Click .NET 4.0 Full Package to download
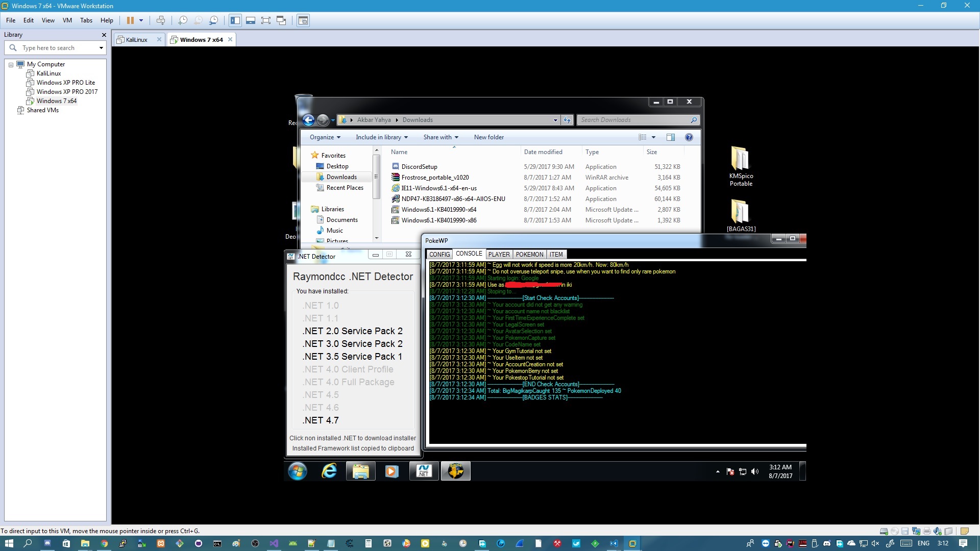This screenshot has height=551, width=980. tap(349, 382)
